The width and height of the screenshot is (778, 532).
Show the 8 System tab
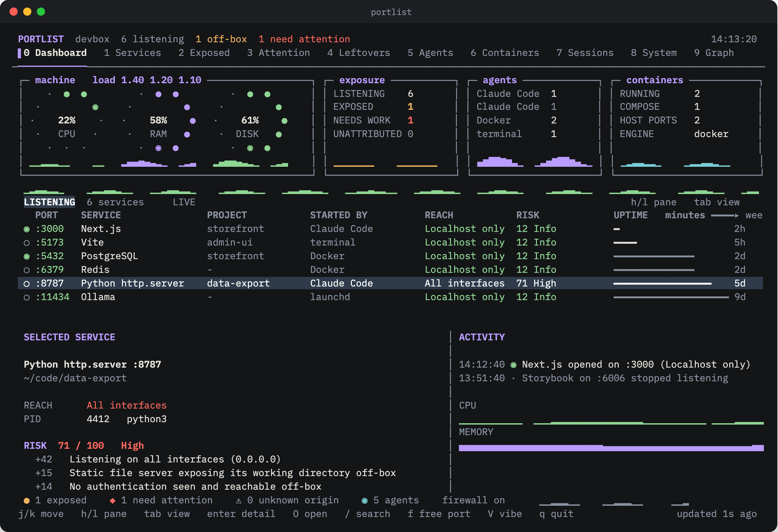point(654,53)
